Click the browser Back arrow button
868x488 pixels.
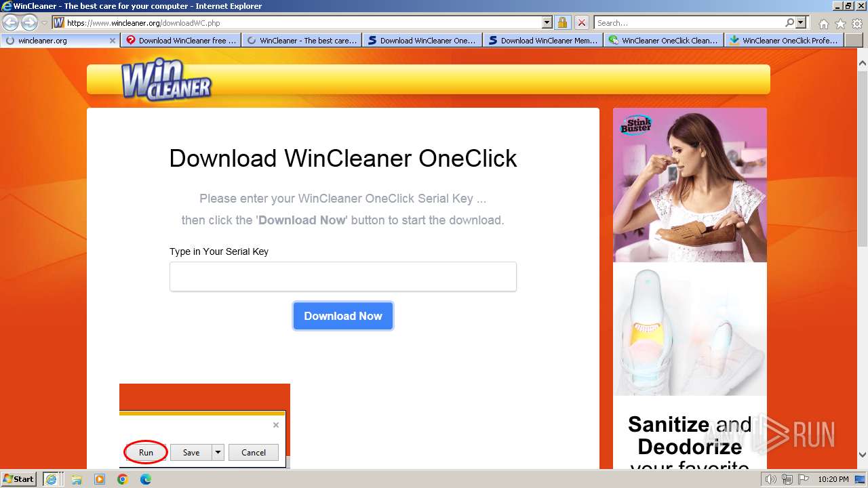[11, 22]
